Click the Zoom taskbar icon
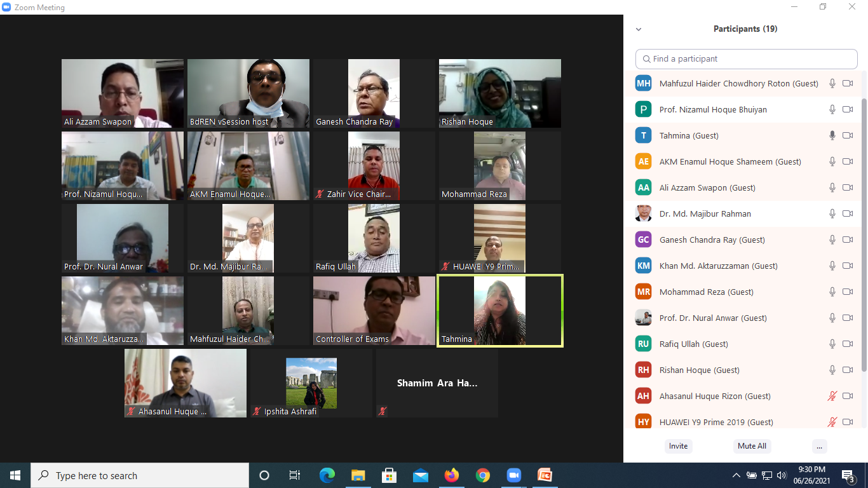This screenshot has width=868, height=488. coord(513,475)
